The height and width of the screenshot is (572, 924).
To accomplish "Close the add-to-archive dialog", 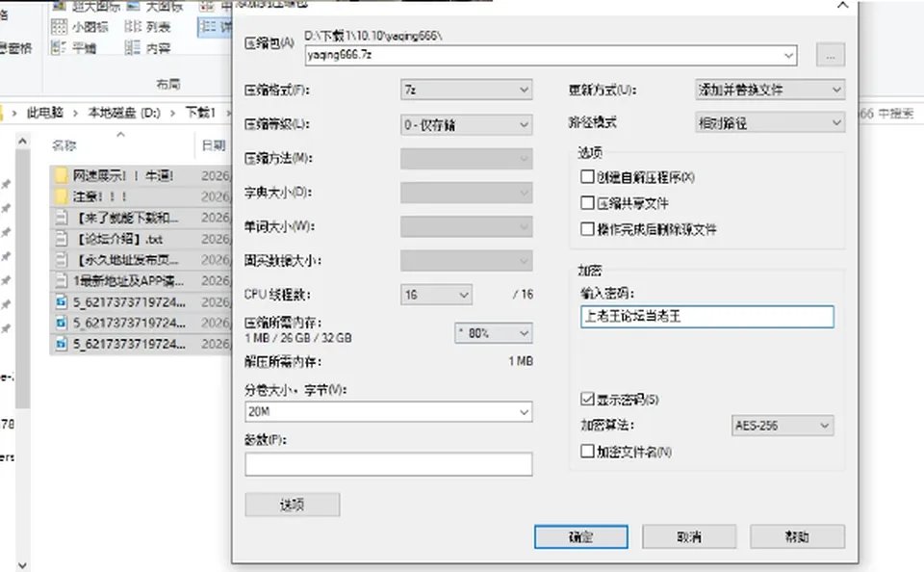I will 843,6.
